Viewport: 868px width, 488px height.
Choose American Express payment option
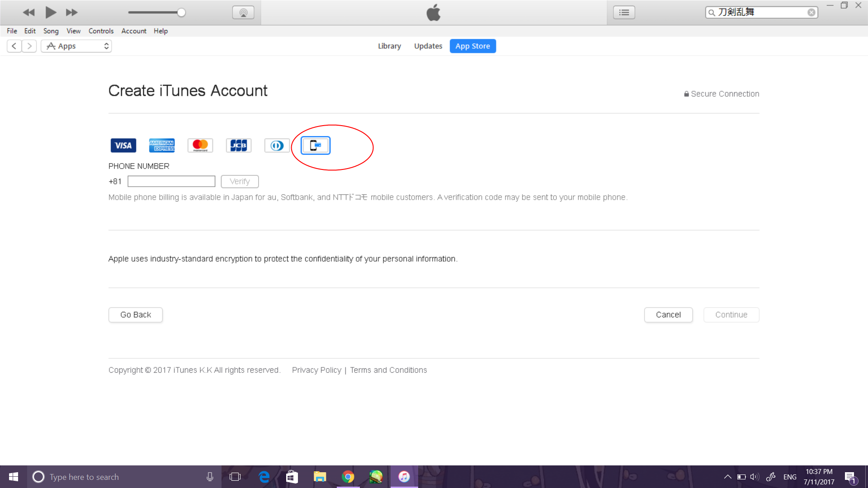coord(162,145)
